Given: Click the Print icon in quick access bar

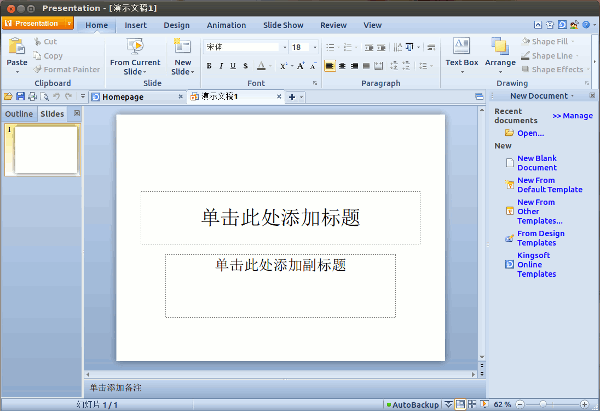Looking at the screenshot, I should point(33,97).
